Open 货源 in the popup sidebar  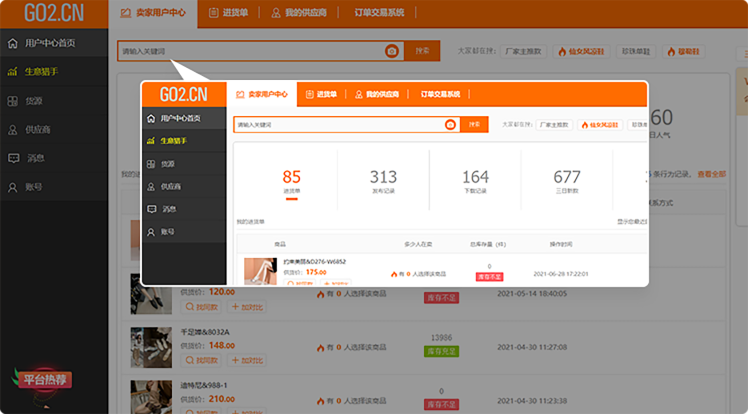(170, 163)
